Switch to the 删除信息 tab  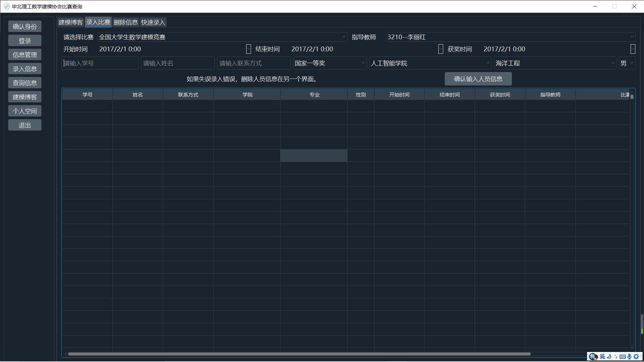[125, 22]
